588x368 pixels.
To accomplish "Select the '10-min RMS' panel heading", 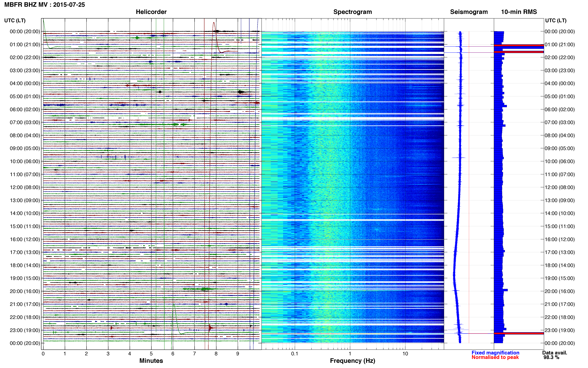I will coord(519,12).
